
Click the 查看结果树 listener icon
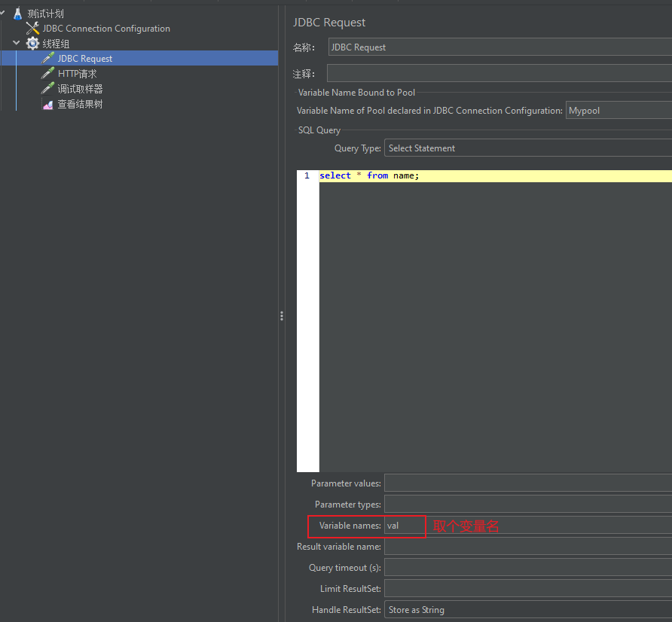point(47,104)
